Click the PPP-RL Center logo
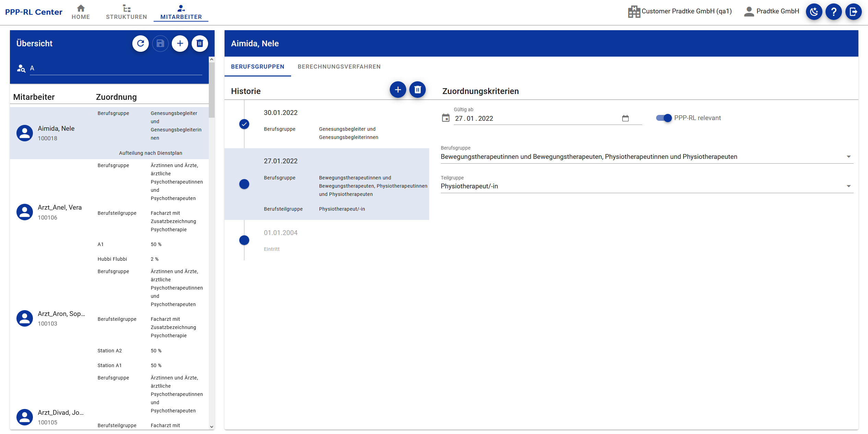This screenshot has width=868, height=434. [34, 12]
